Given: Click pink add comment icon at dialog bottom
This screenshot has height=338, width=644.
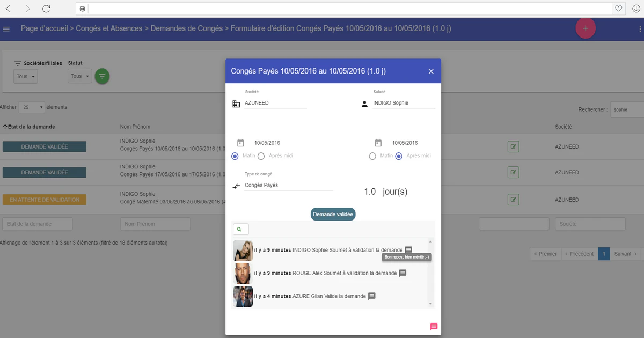Looking at the screenshot, I should pos(434,326).
